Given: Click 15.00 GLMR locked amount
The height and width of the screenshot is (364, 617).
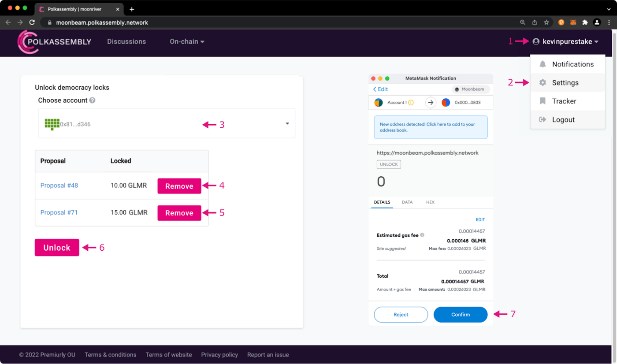Looking at the screenshot, I should (x=129, y=212).
